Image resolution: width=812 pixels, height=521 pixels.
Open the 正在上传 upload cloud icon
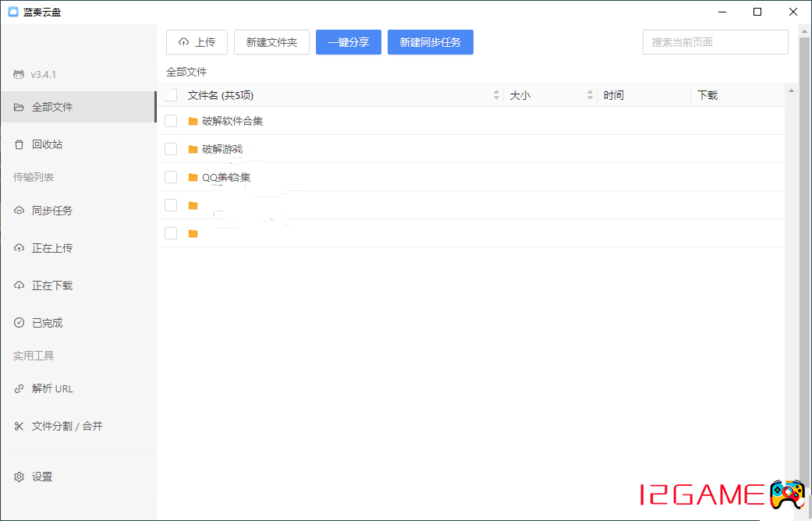pyautogui.click(x=20, y=248)
